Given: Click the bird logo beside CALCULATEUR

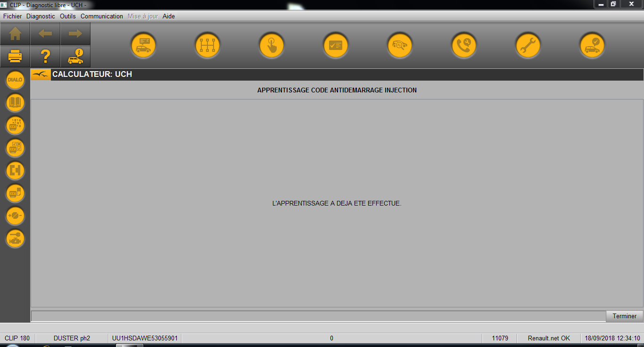Looking at the screenshot, I should coord(41,74).
